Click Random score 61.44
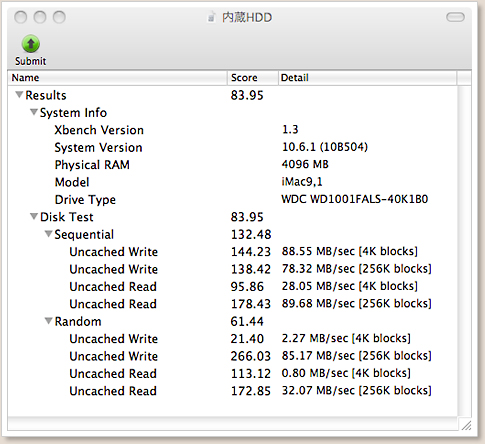The height and width of the screenshot is (444, 485). tap(247, 321)
